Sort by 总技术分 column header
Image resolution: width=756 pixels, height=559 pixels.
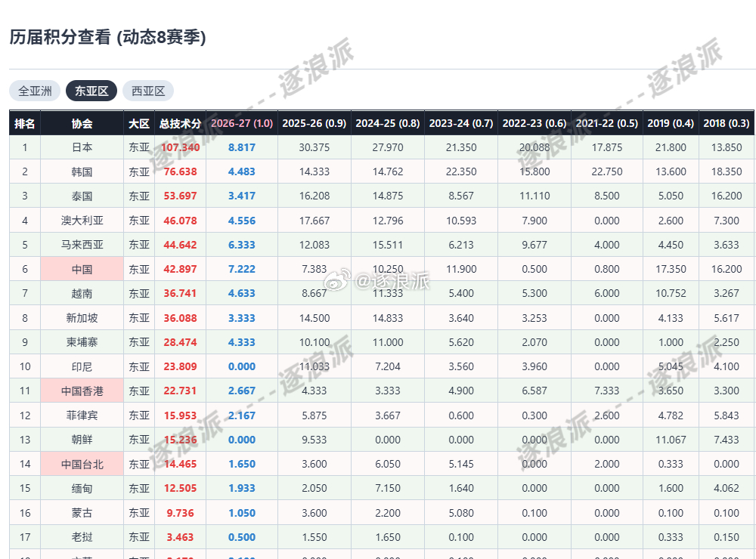click(x=181, y=123)
